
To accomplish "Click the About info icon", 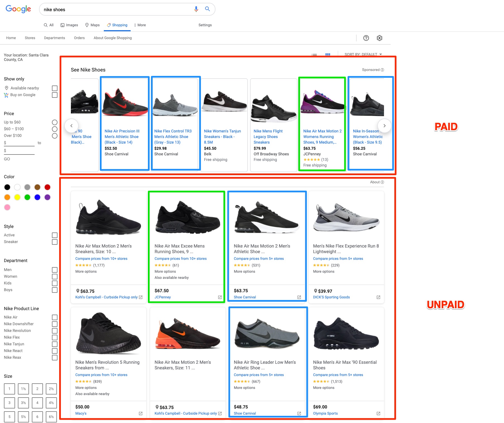I will 382,182.
